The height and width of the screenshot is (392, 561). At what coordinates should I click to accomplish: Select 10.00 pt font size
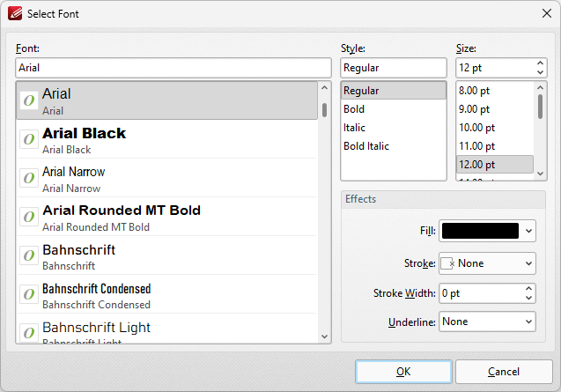tap(495, 128)
